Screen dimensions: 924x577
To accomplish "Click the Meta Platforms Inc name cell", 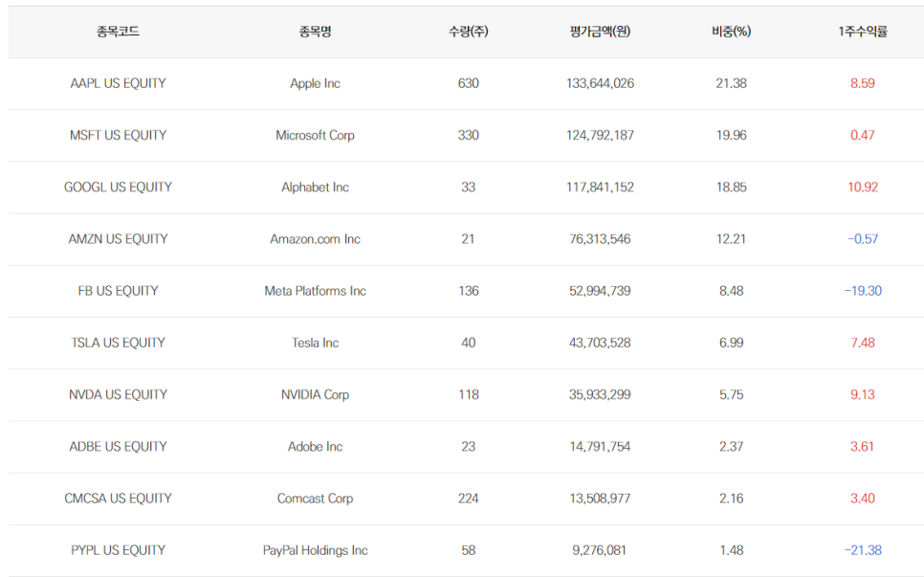I will coord(316,291).
